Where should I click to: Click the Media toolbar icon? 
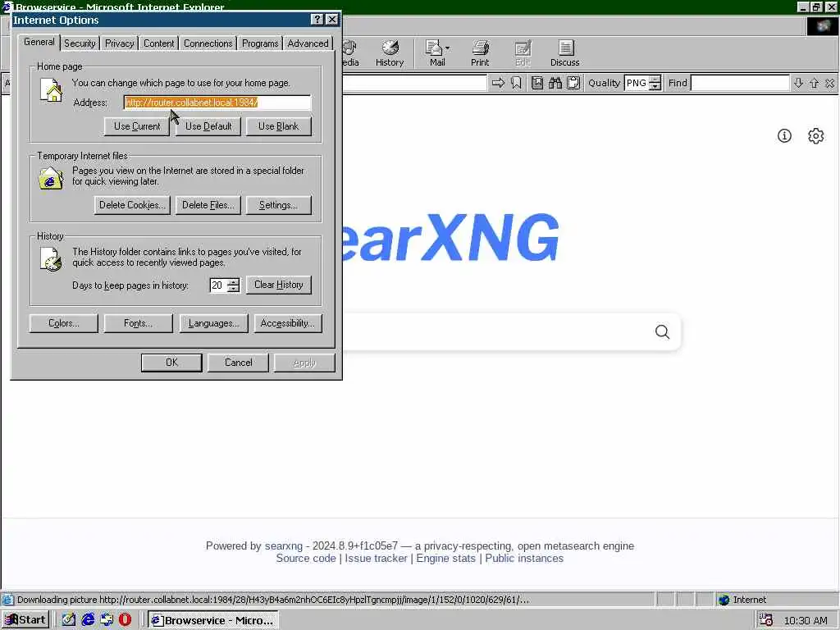click(x=349, y=53)
